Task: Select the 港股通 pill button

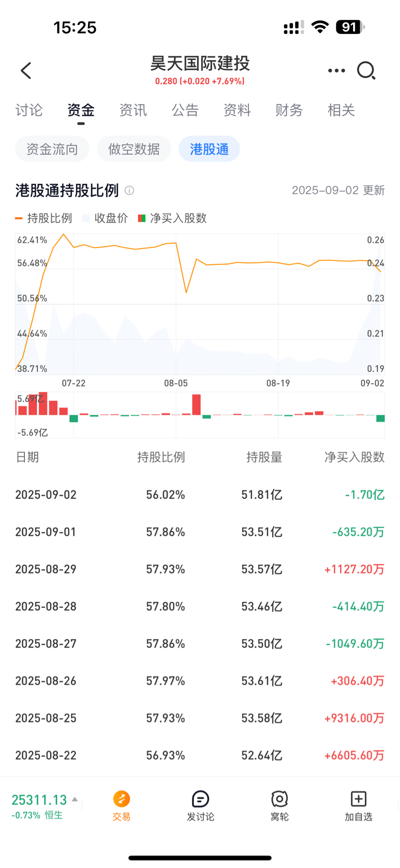Action: [209, 149]
